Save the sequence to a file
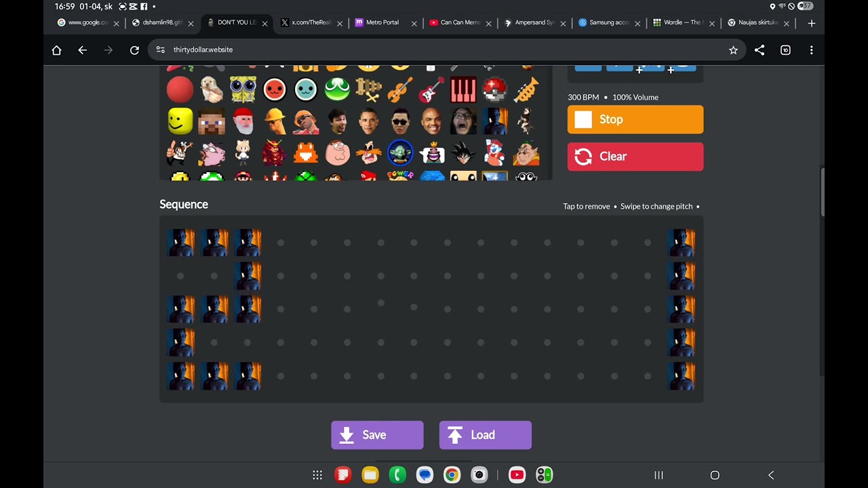This screenshot has width=868, height=488. pos(377,435)
